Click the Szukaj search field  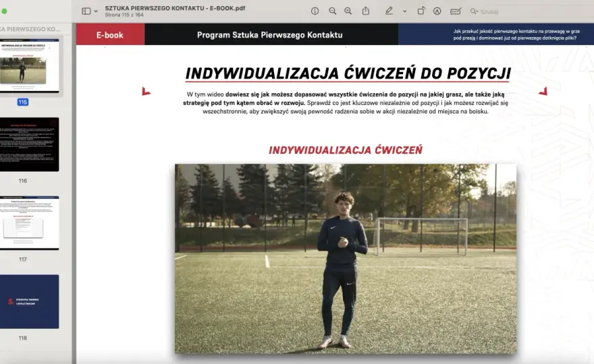(x=531, y=11)
